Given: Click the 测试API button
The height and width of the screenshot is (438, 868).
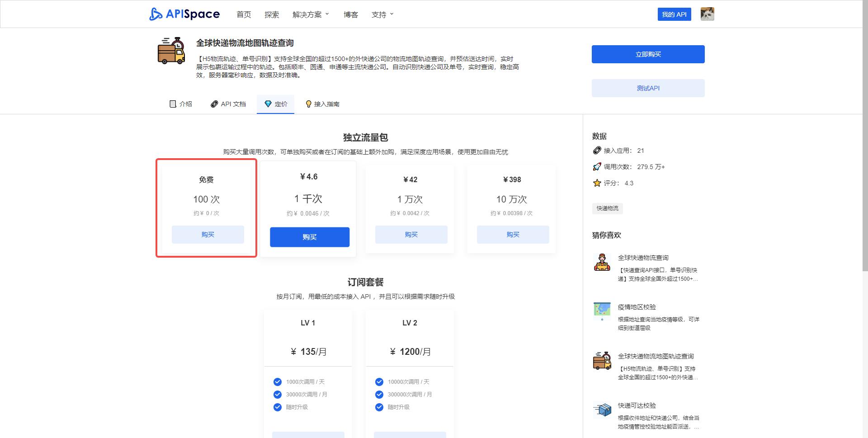Looking at the screenshot, I should [x=648, y=88].
